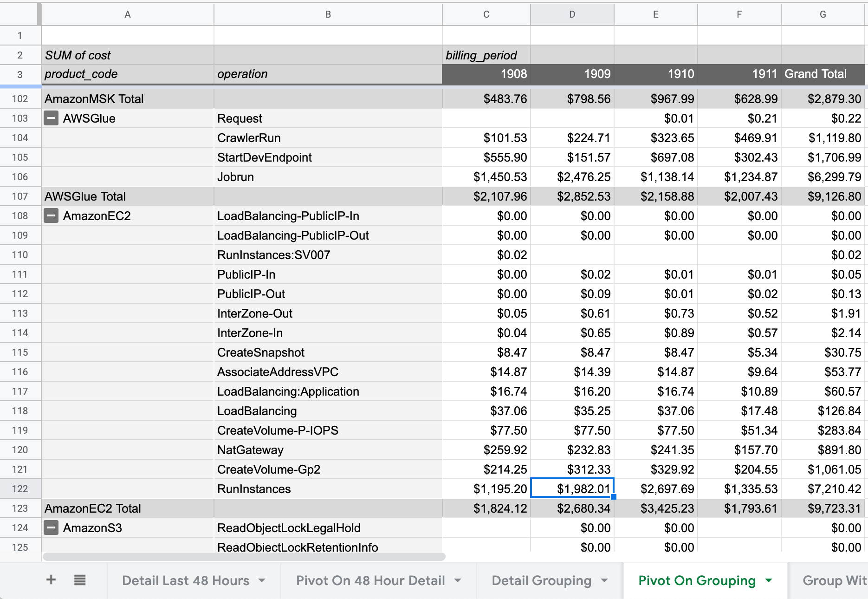Select the ReadObjectLockLegalHold cell

pyautogui.click(x=328, y=528)
